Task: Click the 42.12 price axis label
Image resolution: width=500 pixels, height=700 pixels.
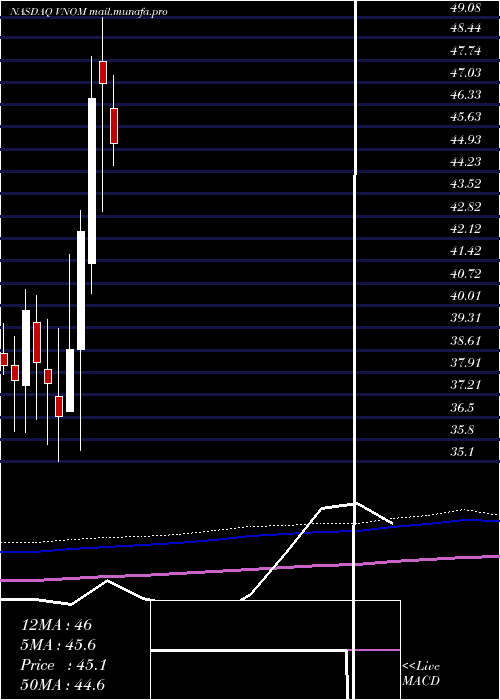Action: click(466, 229)
